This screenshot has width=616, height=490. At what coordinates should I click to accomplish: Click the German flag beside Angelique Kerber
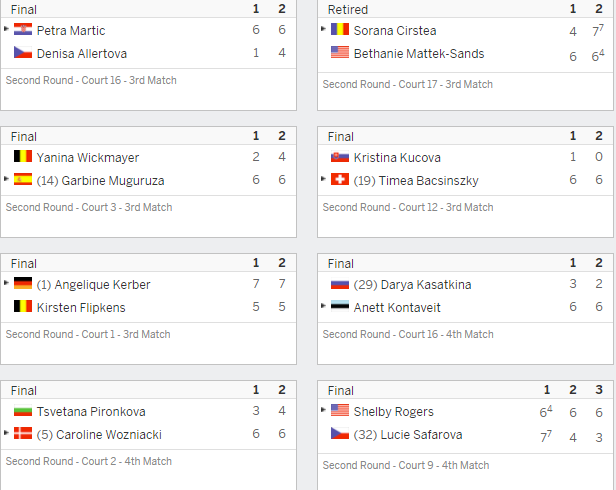point(23,283)
